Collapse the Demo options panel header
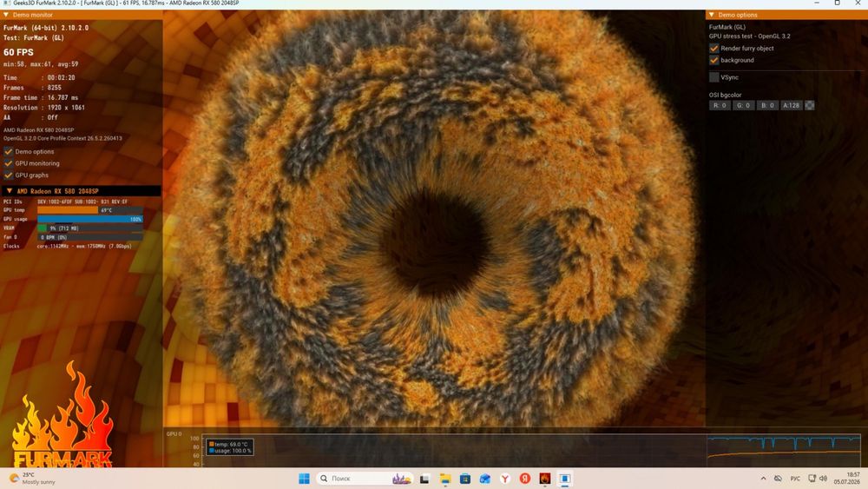This screenshot has height=489, width=868. click(712, 15)
